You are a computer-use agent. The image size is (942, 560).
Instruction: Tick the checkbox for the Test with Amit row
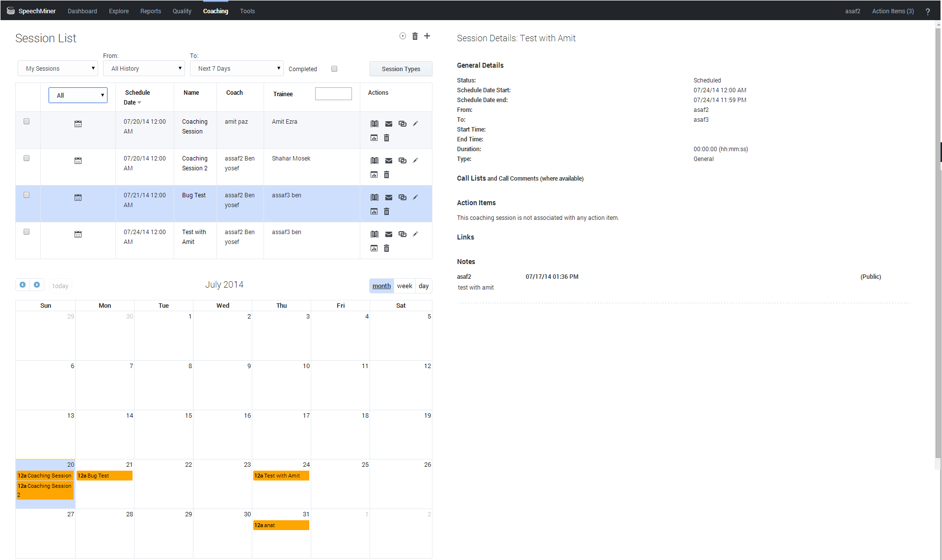27,232
